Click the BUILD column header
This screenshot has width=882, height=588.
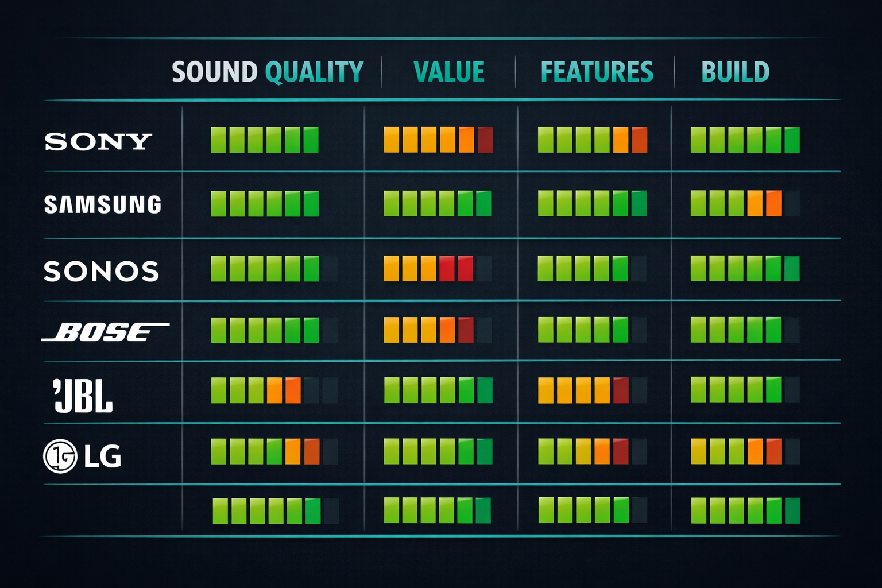736,72
